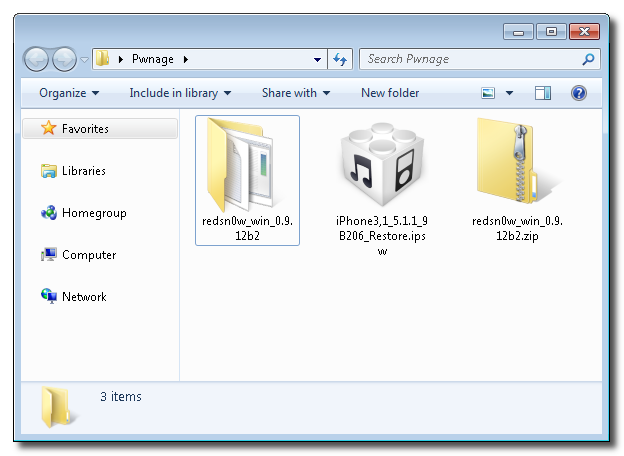Viewport: 624px width, 456px height.
Task: Select Favorites in the navigation pane
Action: [85, 129]
